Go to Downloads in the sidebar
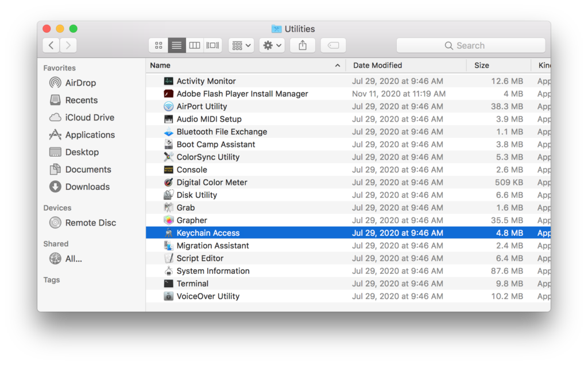This screenshot has width=588, height=365. [x=87, y=187]
